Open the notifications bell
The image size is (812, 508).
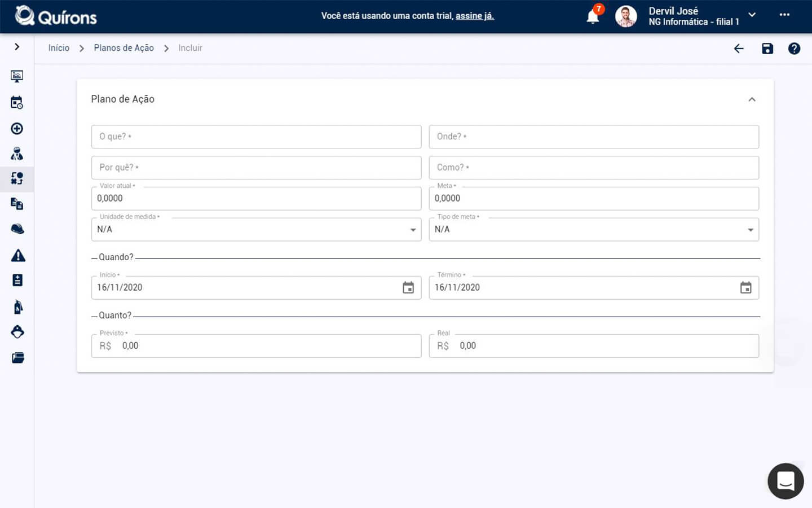[593, 16]
